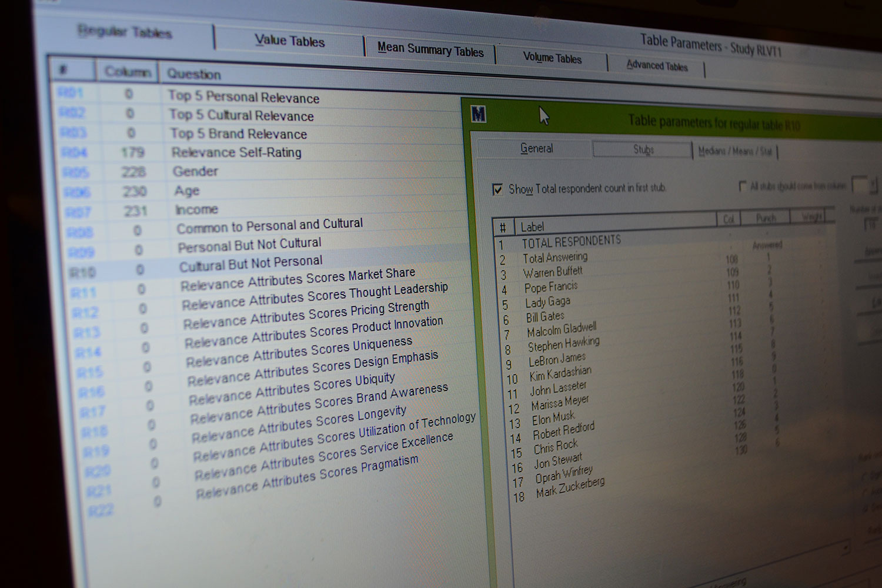Select Lady Gaga stub row
This screenshot has height=588, width=882.
547,302
